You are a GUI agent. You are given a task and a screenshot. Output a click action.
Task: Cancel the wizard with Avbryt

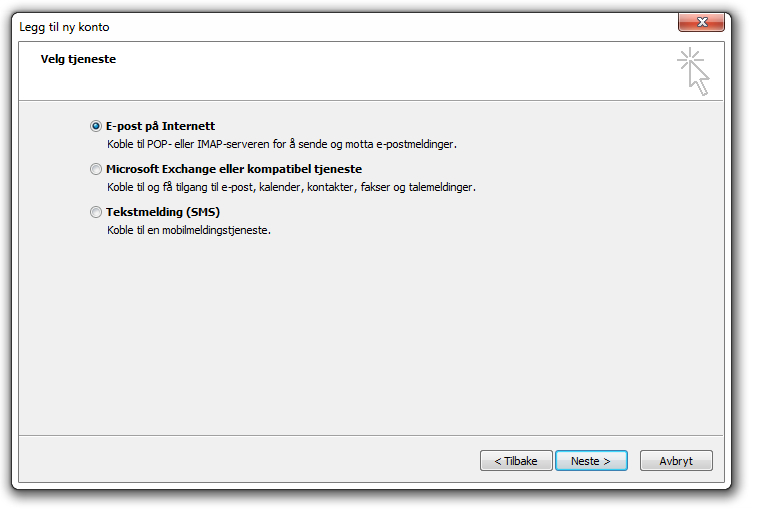676,461
